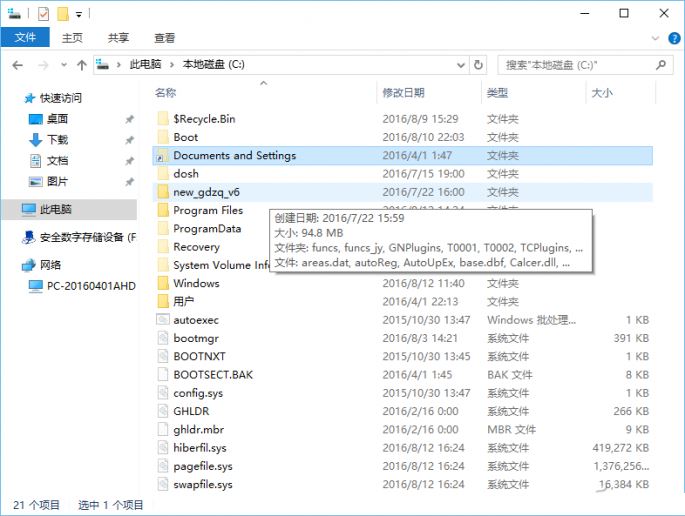This screenshot has height=516, width=685.
Task: Click the refresh button beside address bar
Action: tap(478, 65)
